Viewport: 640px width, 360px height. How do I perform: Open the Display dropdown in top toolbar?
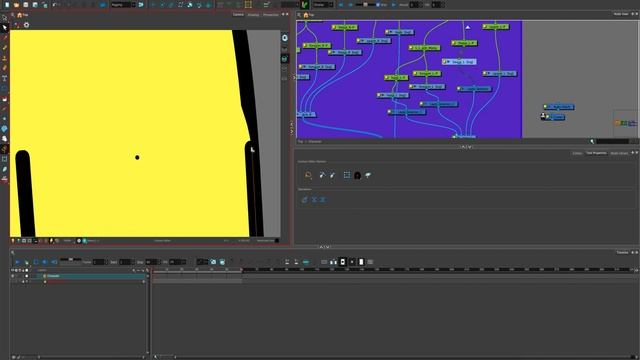click(x=322, y=5)
